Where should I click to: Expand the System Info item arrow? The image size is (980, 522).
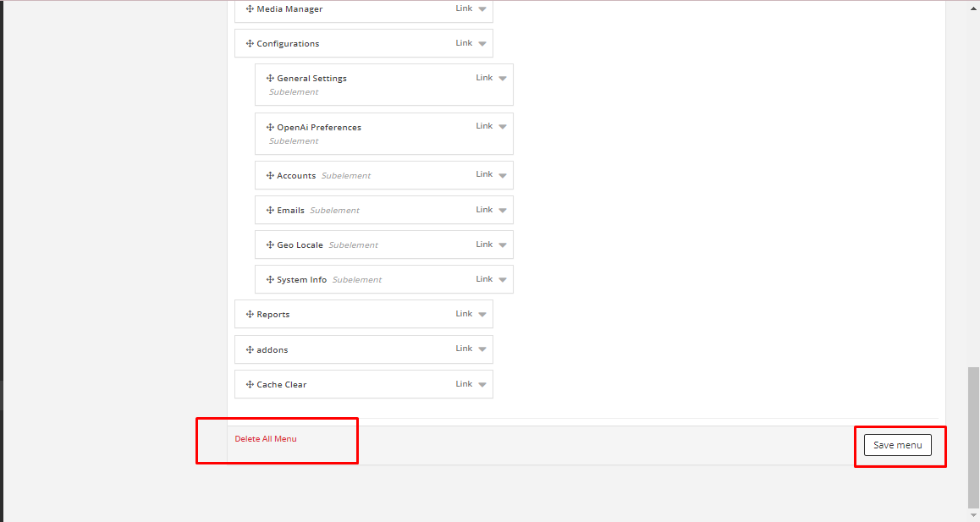[x=503, y=280]
